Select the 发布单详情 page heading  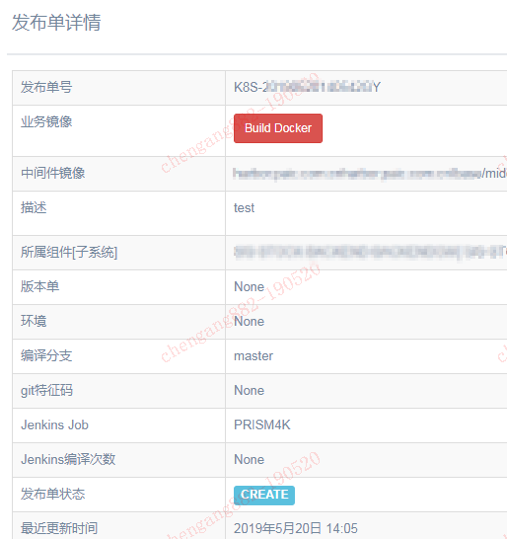pos(56,23)
